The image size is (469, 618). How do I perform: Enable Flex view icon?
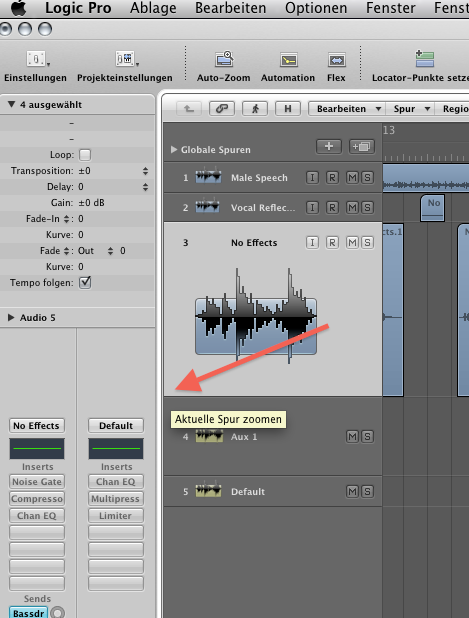tap(337, 60)
